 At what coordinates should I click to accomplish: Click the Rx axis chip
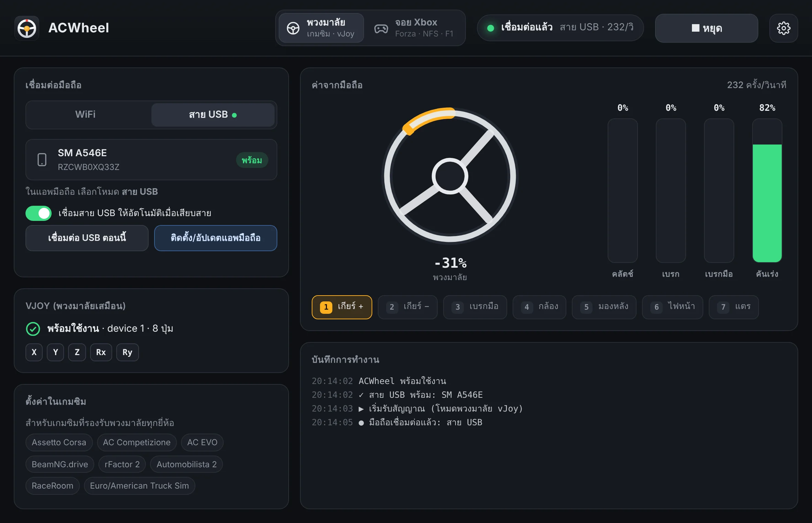coord(101,352)
